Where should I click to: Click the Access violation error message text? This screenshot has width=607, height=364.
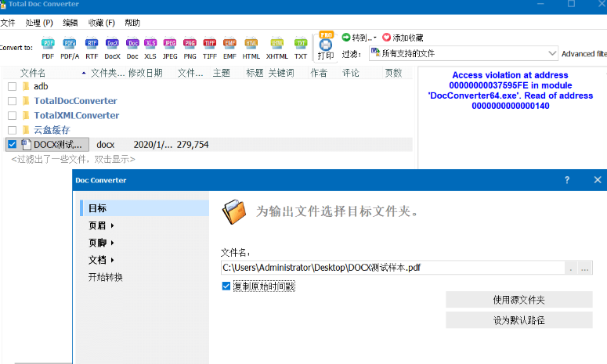pyautogui.click(x=510, y=90)
